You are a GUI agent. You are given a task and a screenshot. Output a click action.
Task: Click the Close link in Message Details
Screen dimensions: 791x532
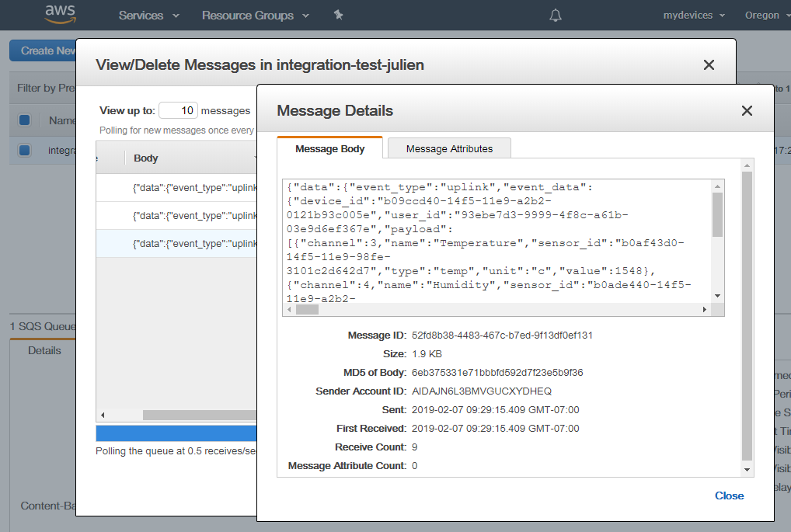pos(729,495)
